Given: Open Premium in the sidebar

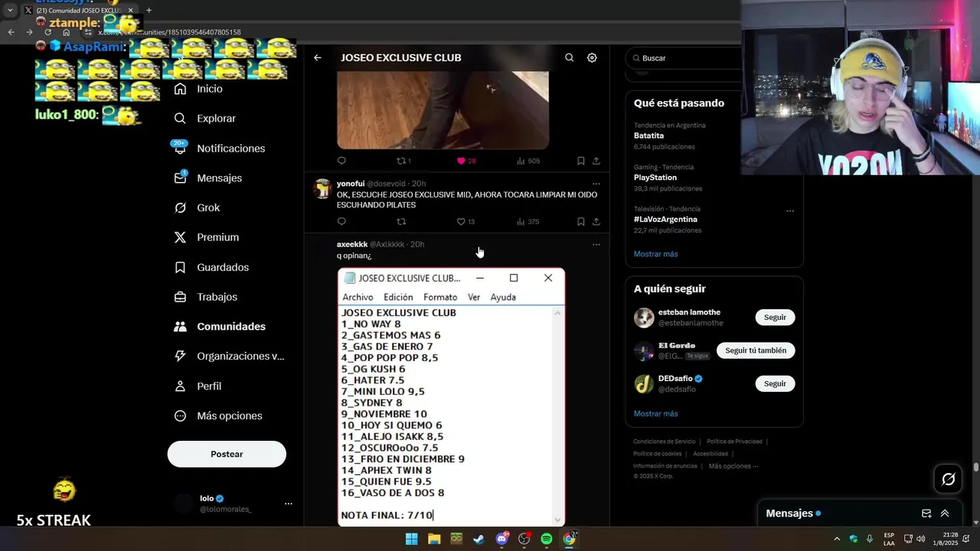Looking at the screenshot, I should click(206, 237).
